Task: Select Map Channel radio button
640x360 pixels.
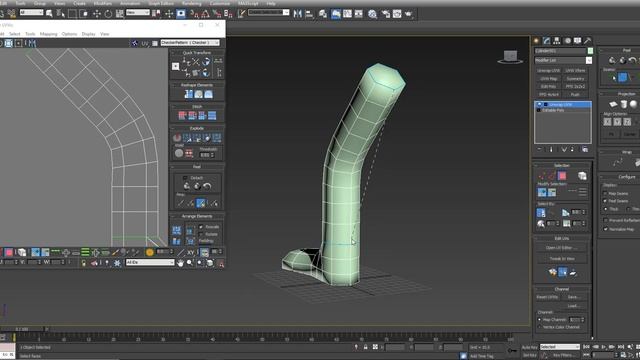Action: click(540, 320)
